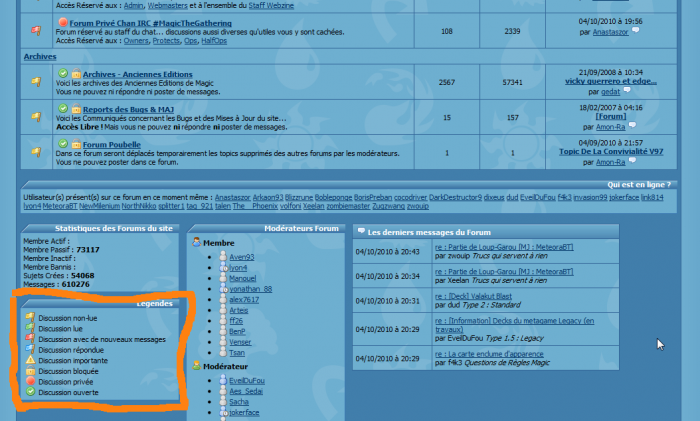700x421 pixels.
Task: Click the Owners access group link
Action: 136,41
